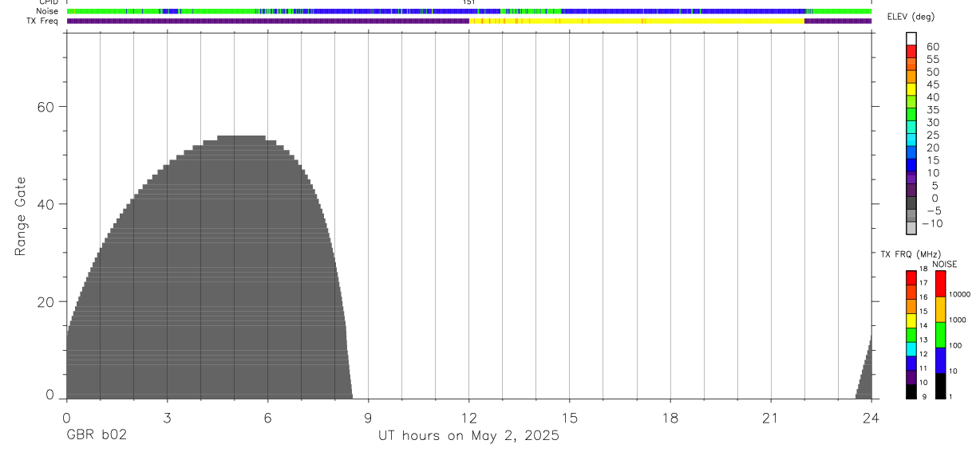Click the UT hours on May 2, 2025 label

click(468, 436)
